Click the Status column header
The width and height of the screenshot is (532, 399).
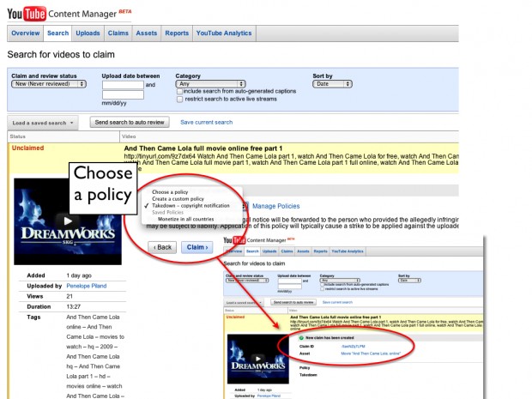(x=18, y=136)
